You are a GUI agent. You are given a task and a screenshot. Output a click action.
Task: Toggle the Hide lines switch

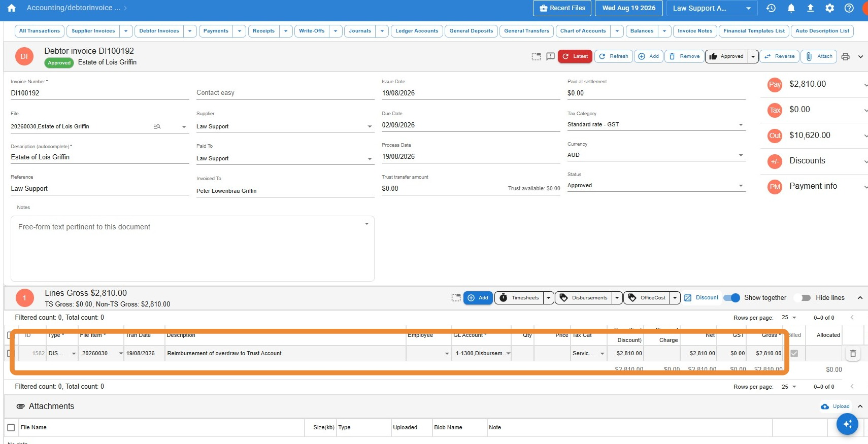click(803, 298)
